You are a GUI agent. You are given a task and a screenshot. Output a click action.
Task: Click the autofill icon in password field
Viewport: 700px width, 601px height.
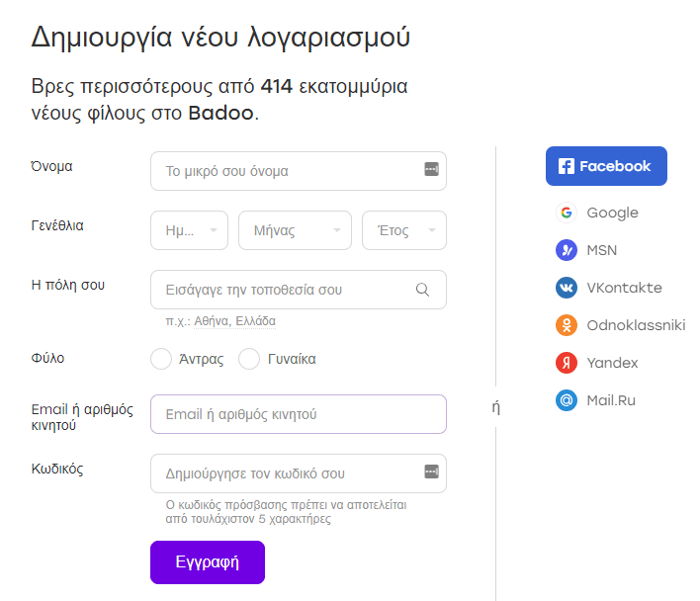pyautogui.click(x=431, y=472)
